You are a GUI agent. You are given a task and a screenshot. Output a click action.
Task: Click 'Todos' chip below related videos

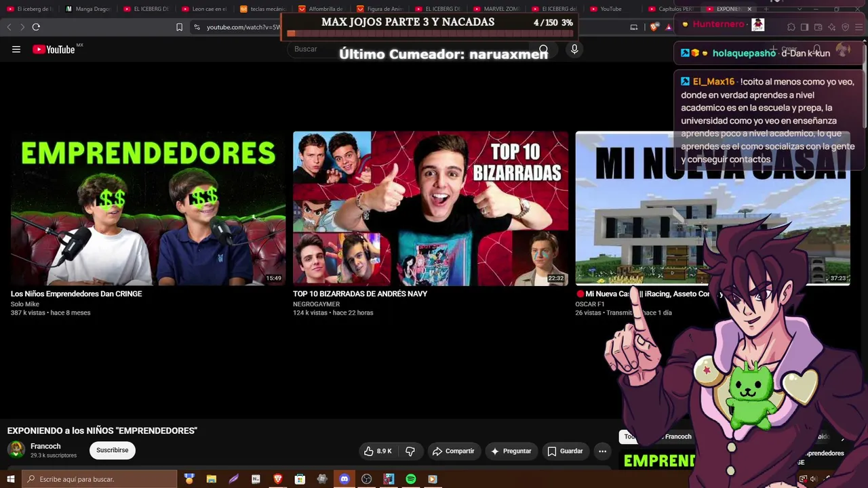pos(630,436)
